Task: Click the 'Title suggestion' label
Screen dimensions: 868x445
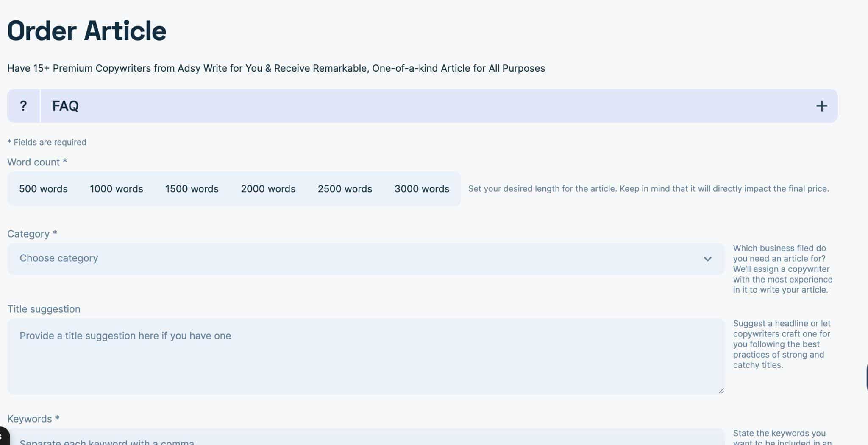Action: tap(44, 309)
